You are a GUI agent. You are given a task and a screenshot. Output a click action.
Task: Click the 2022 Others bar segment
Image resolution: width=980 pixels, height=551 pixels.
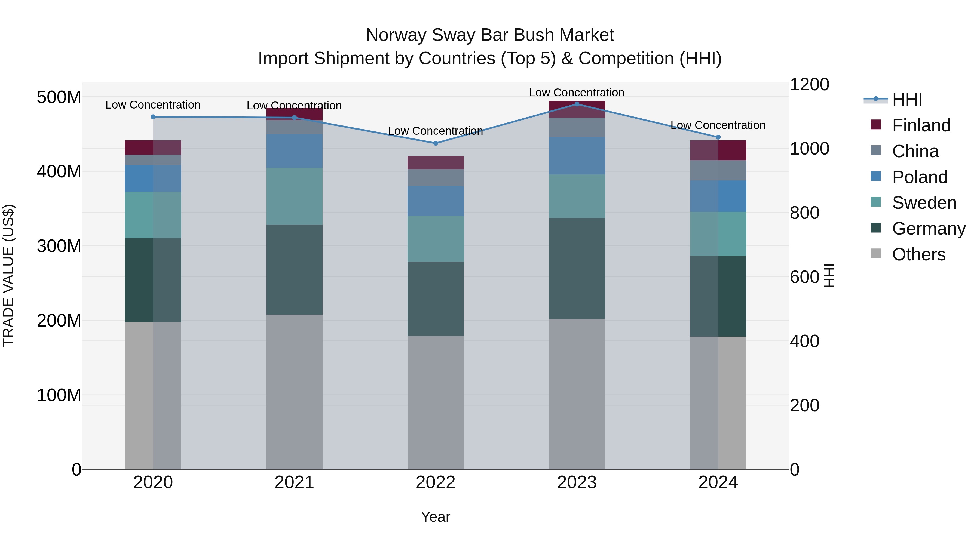[x=436, y=403]
